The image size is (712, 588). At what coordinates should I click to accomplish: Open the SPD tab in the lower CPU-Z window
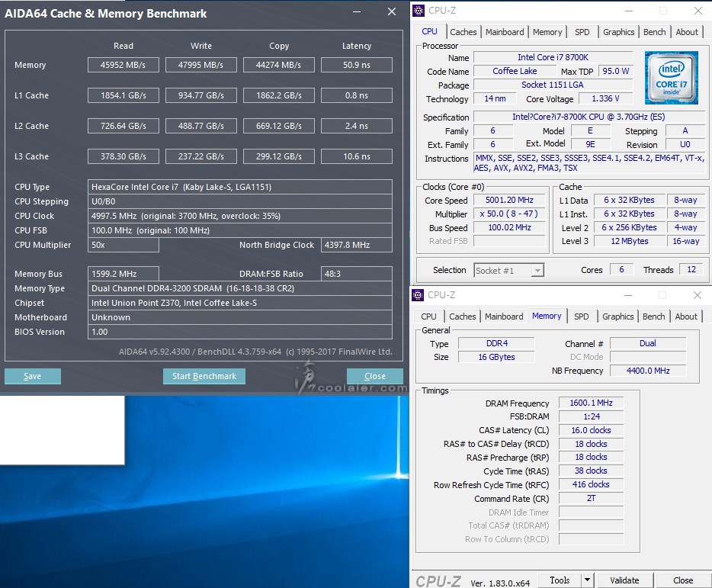pyautogui.click(x=581, y=316)
